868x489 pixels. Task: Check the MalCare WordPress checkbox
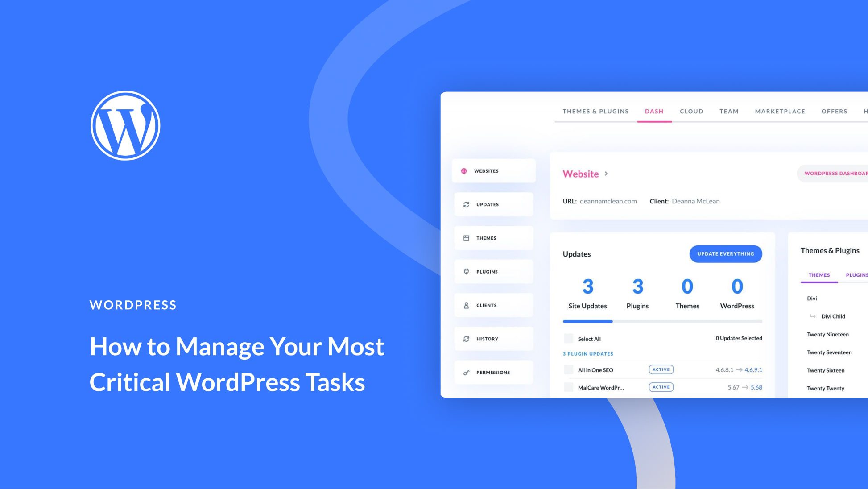(566, 387)
